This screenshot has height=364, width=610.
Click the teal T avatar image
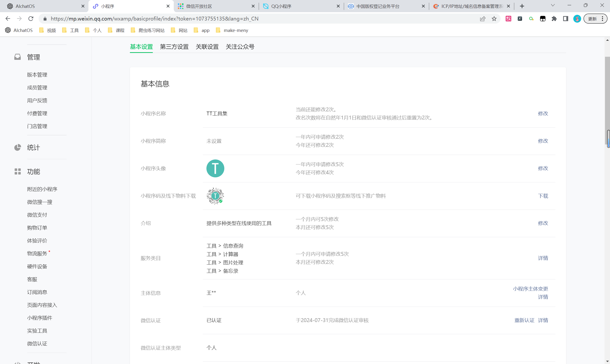click(215, 168)
